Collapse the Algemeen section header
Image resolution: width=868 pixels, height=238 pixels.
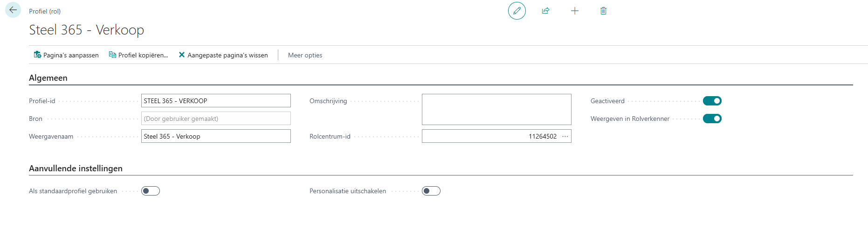point(48,78)
